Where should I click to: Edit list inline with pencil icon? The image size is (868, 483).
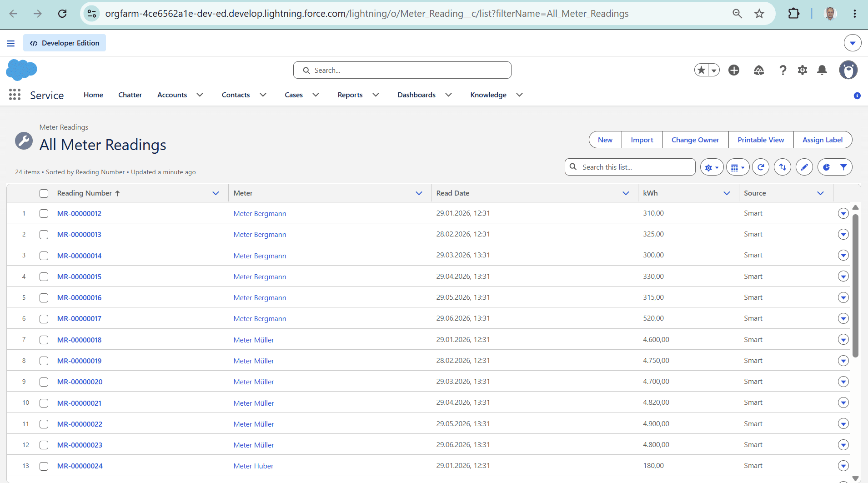click(x=804, y=167)
